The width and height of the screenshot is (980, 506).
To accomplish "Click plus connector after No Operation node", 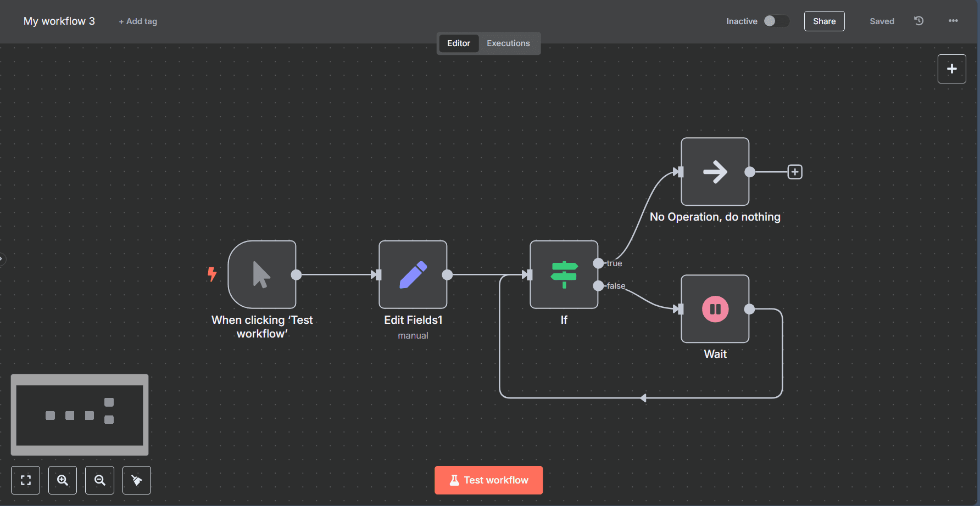I will click(x=794, y=172).
